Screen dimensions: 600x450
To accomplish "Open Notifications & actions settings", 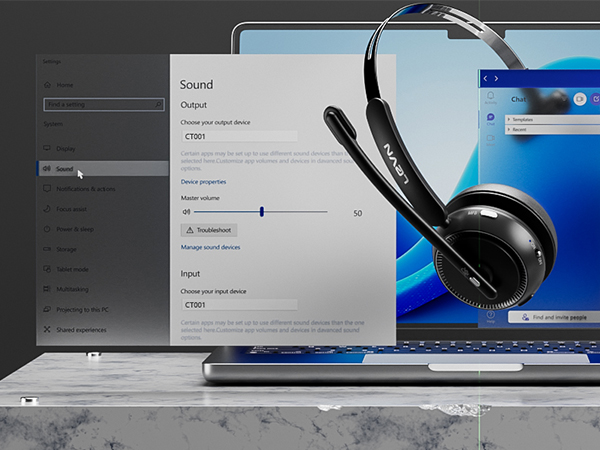I will [x=85, y=189].
